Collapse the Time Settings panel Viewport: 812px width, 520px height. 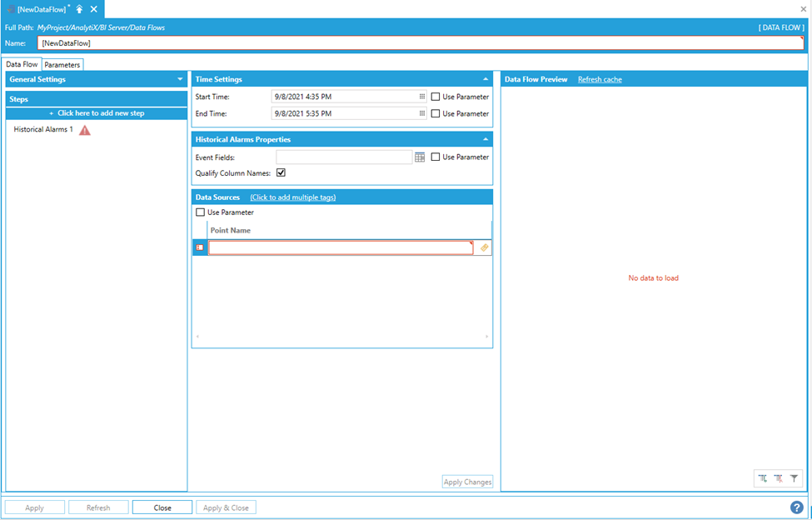[486, 79]
